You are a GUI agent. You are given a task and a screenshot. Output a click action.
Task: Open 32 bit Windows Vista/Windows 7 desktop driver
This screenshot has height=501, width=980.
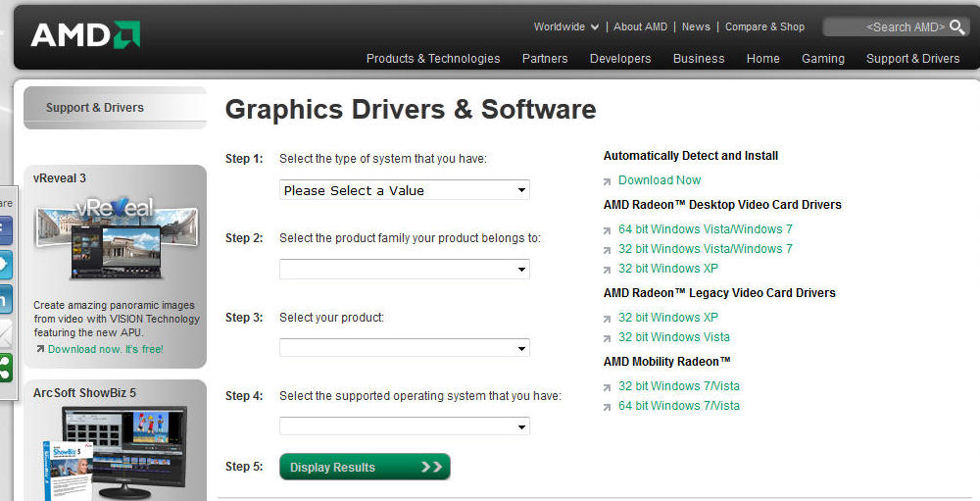pyautogui.click(x=706, y=249)
